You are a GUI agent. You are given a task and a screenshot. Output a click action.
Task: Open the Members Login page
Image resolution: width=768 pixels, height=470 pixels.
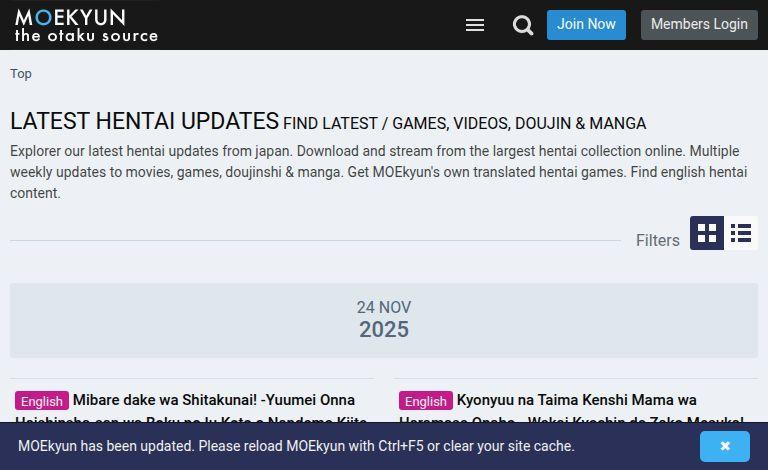[699, 24]
